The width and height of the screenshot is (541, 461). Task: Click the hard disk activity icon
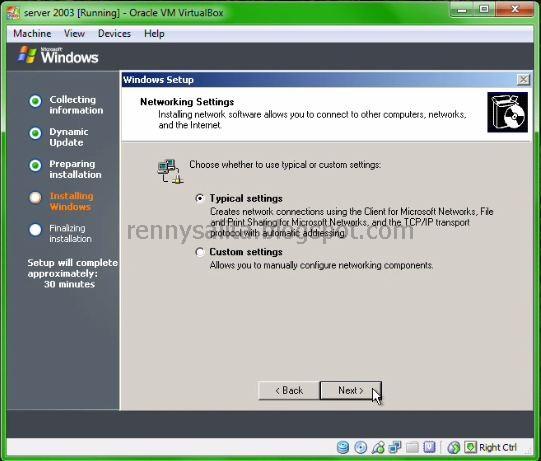[x=343, y=448]
